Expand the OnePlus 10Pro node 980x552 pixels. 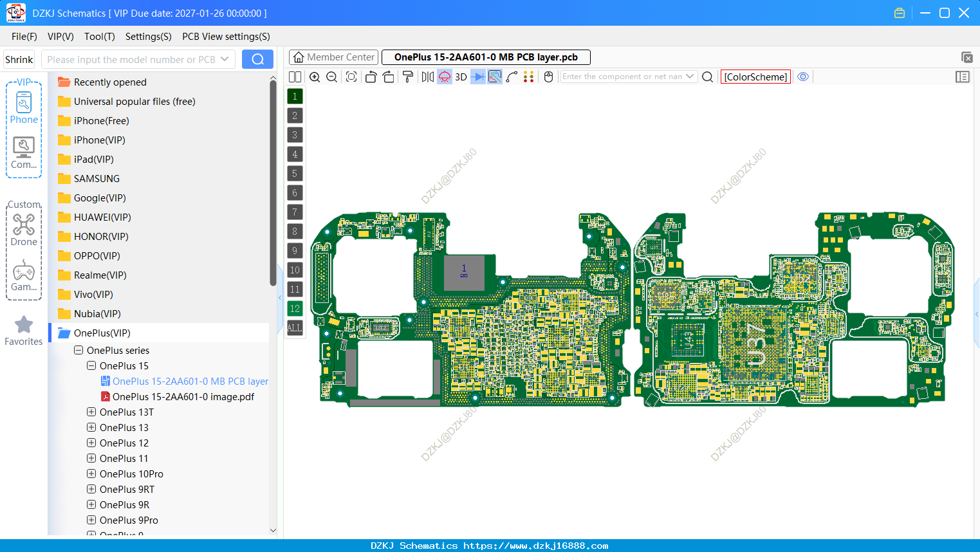(x=91, y=474)
